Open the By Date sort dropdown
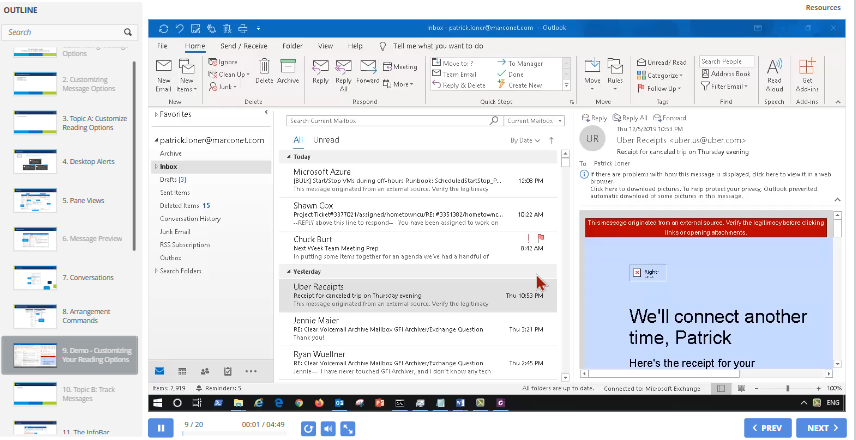856x440 pixels. click(x=525, y=140)
